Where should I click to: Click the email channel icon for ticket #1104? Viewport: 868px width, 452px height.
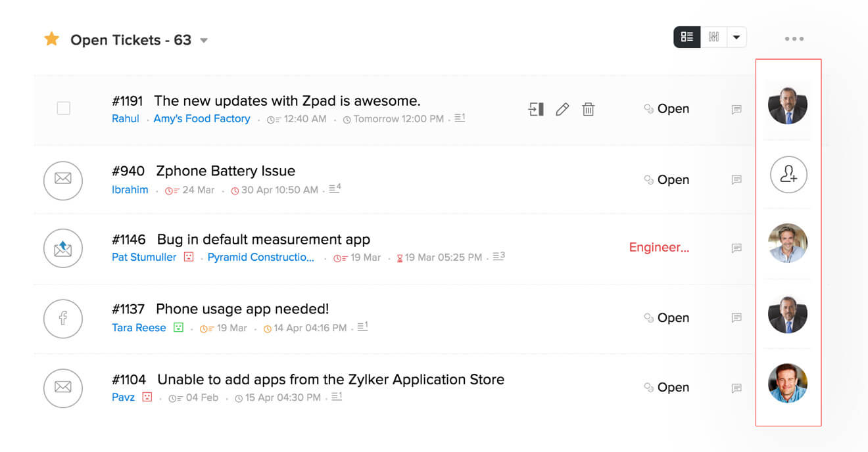click(63, 388)
